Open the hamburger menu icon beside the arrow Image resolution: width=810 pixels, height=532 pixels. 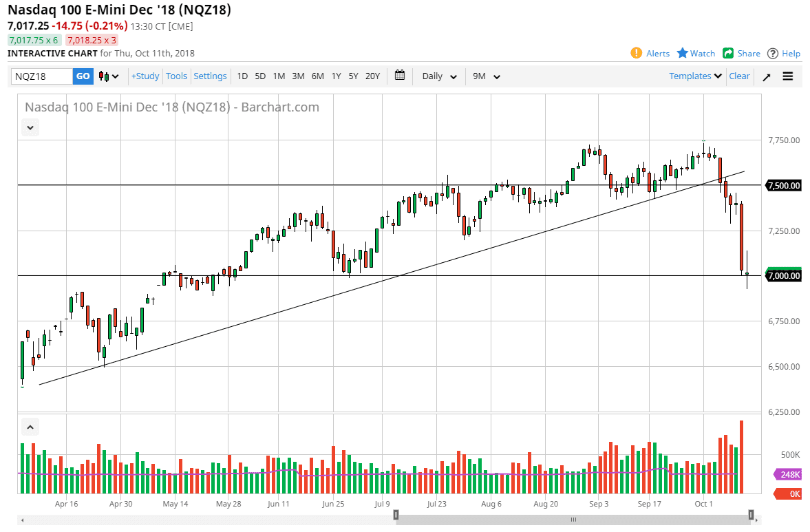788,76
